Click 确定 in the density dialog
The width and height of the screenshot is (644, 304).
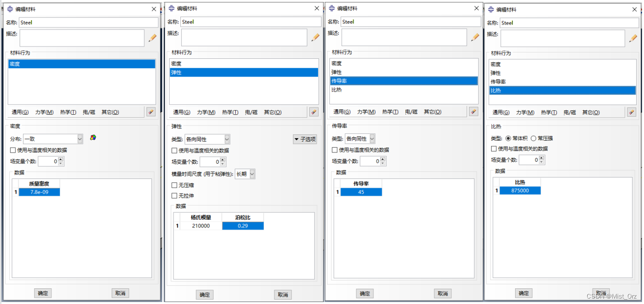[43, 293]
